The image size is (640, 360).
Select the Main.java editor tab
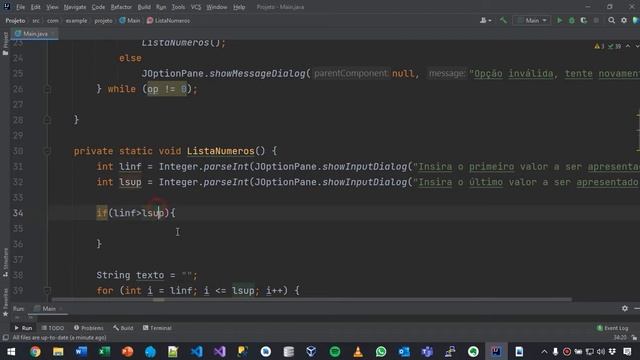pyautogui.click(x=34, y=34)
